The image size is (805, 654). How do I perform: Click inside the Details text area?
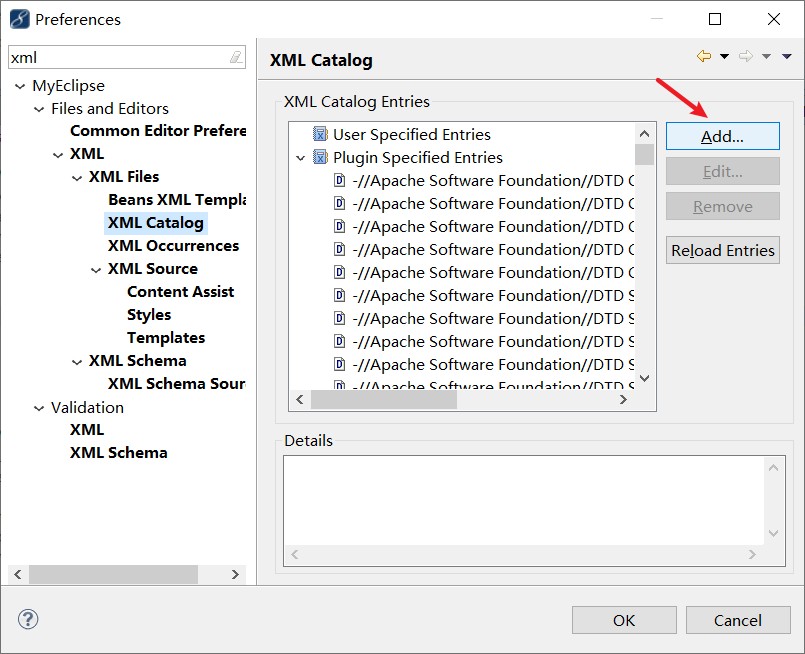coord(524,501)
